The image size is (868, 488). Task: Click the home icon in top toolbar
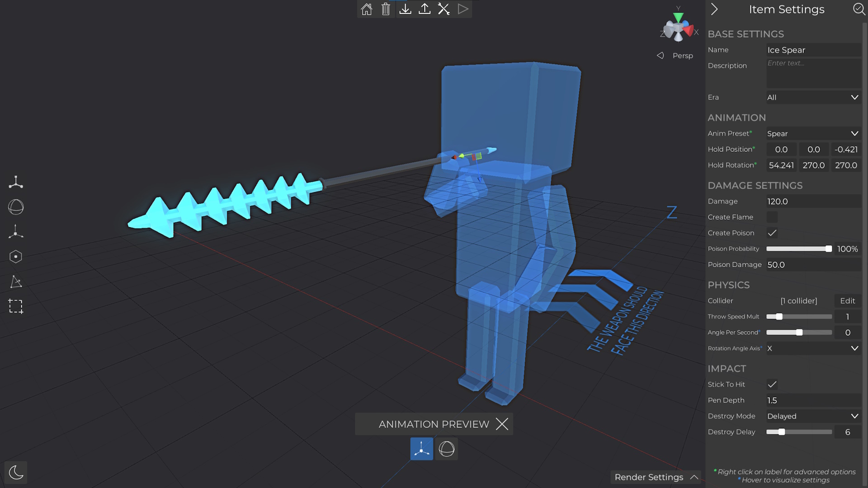pos(367,9)
